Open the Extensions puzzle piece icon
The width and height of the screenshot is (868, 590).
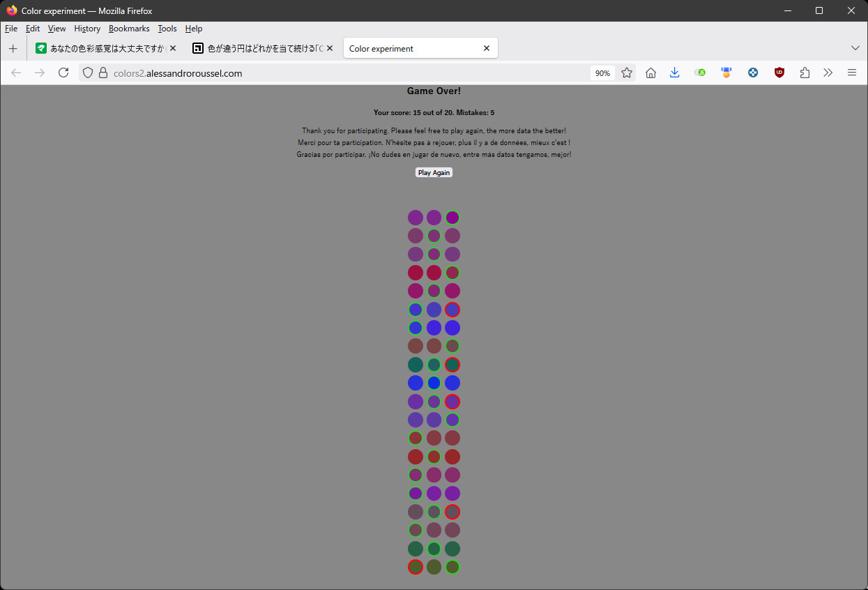click(x=805, y=73)
